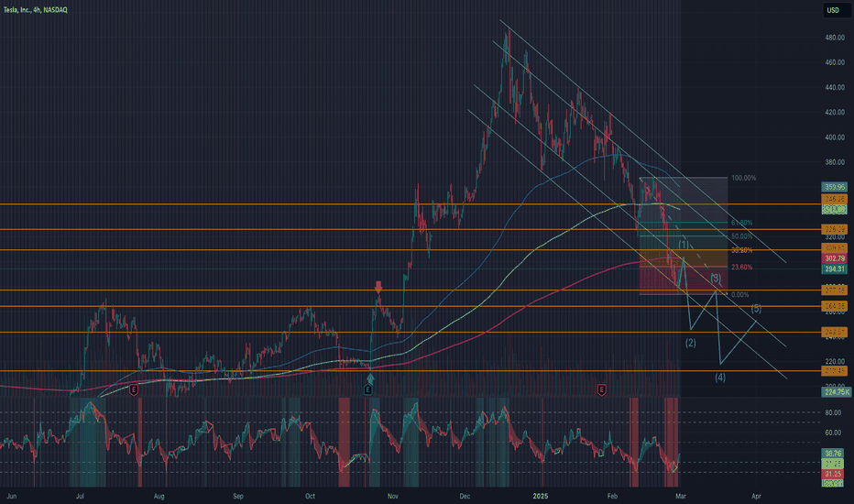This screenshot has height=504, width=854.
Task: Select the 224.75K volume label
Action: coord(836,392)
